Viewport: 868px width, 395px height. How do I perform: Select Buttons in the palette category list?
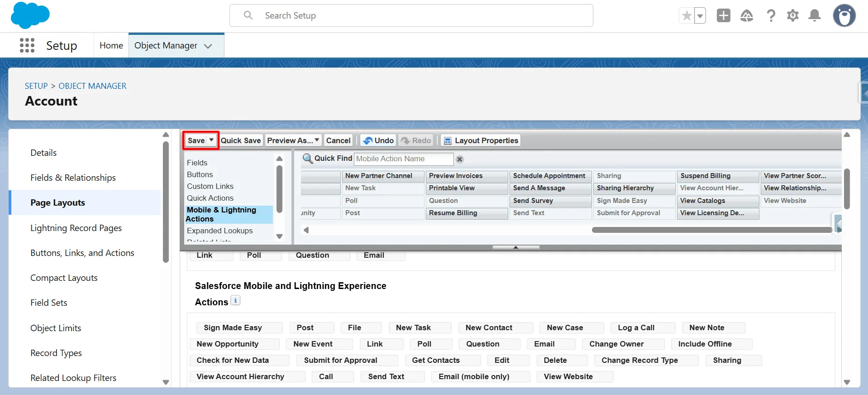pos(200,174)
